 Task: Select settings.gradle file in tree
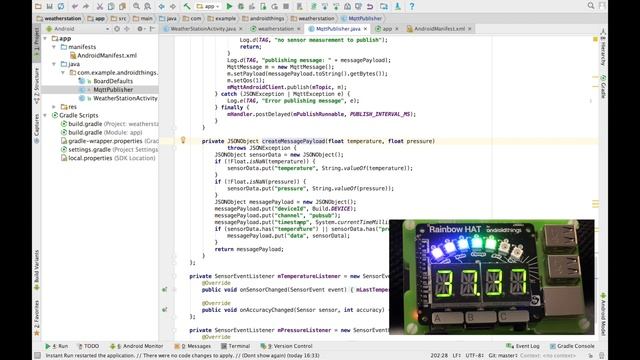click(109, 150)
